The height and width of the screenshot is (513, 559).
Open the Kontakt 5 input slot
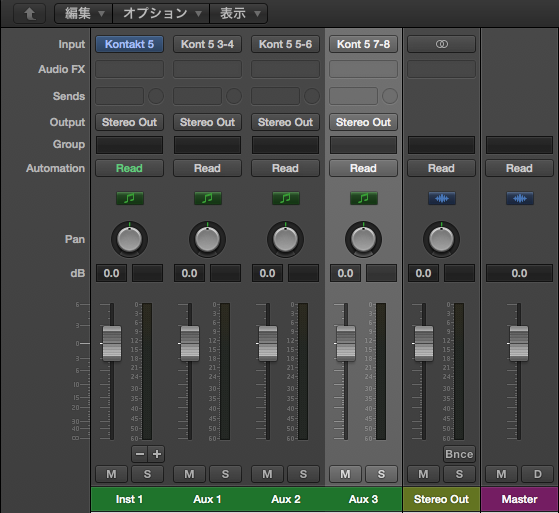129,44
